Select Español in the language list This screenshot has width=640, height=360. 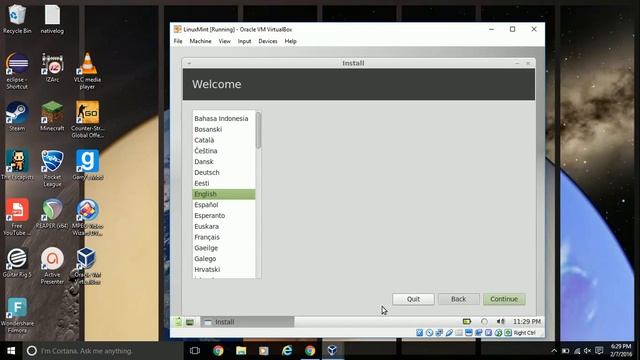click(224, 205)
